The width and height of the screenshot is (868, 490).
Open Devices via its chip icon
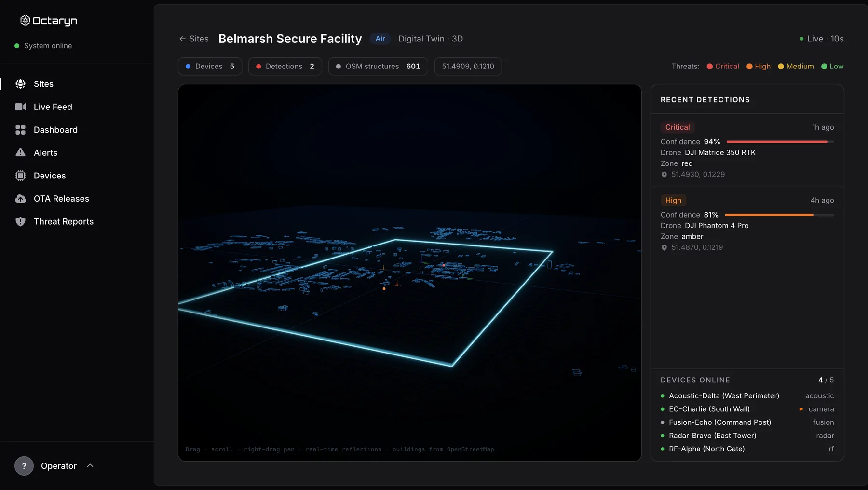click(x=20, y=176)
